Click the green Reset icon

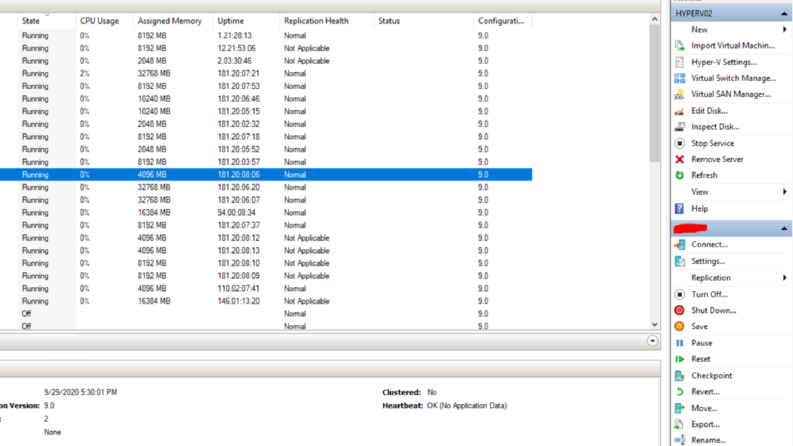click(680, 359)
